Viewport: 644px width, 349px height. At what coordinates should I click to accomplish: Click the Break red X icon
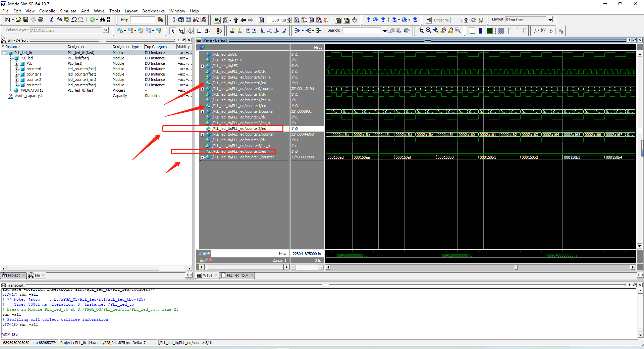(319, 20)
